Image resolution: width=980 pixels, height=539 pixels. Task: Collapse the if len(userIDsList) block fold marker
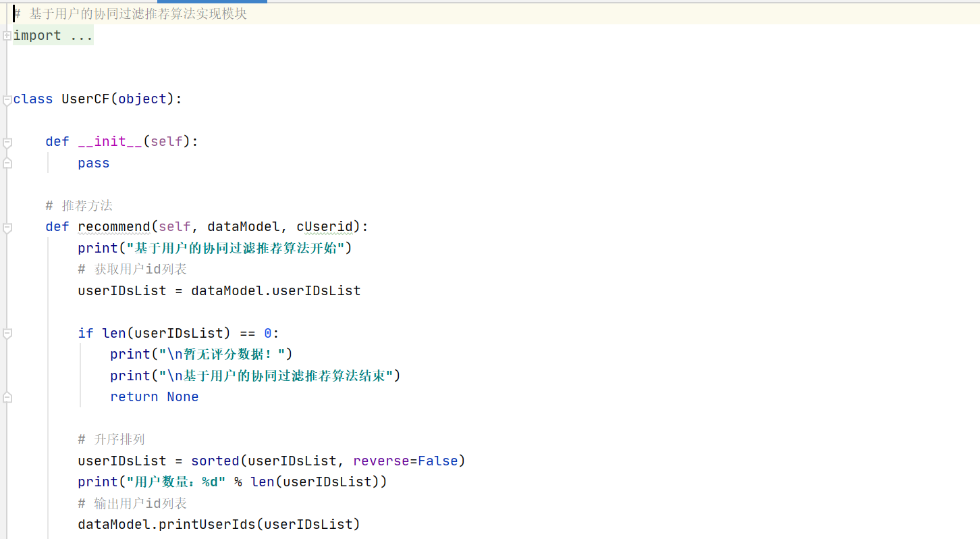[7, 334]
